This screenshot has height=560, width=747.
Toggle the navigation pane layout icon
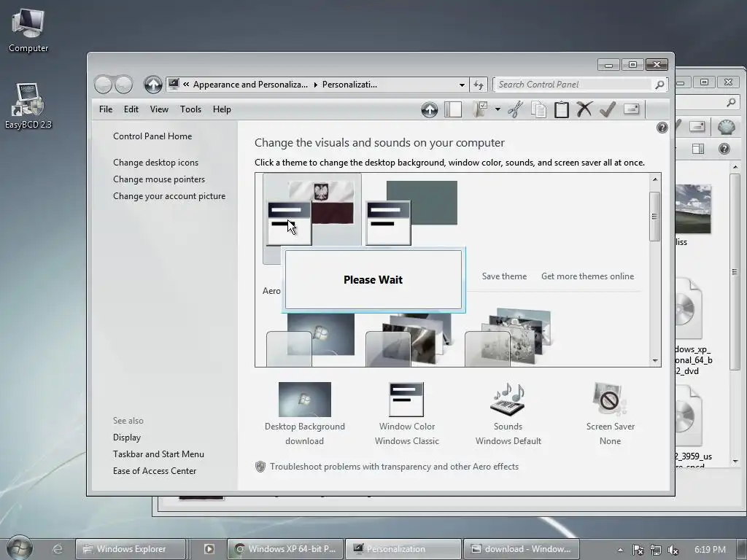(453, 109)
